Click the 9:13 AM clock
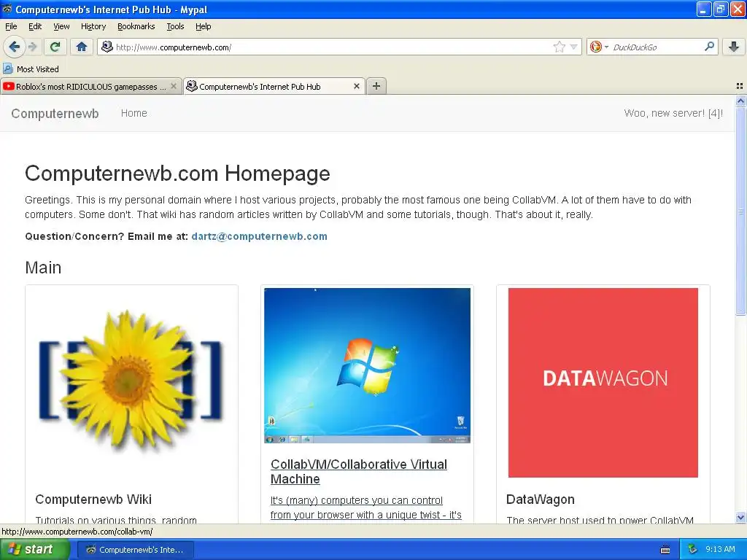The image size is (747, 560). tap(720, 549)
